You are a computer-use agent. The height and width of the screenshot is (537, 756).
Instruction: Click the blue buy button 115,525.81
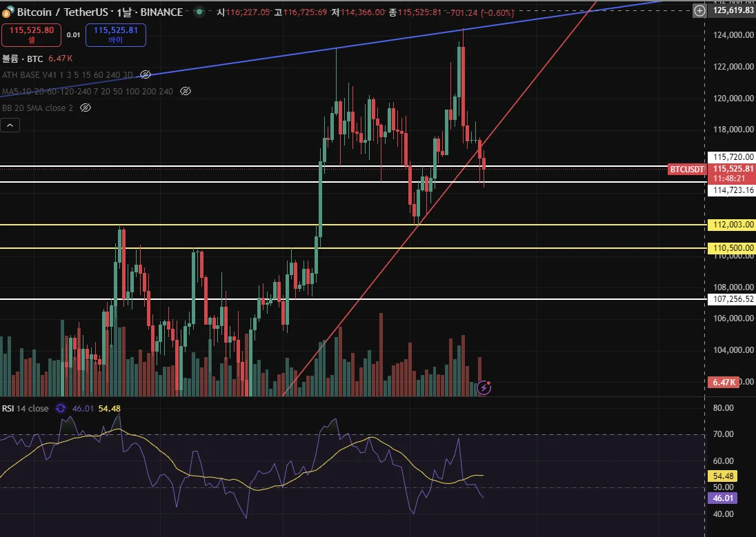(x=116, y=34)
